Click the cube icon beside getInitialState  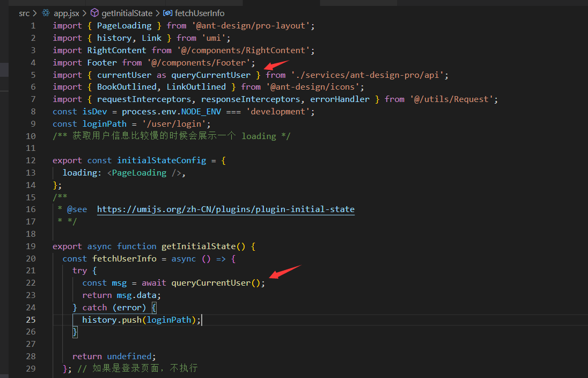[x=94, y=13]
